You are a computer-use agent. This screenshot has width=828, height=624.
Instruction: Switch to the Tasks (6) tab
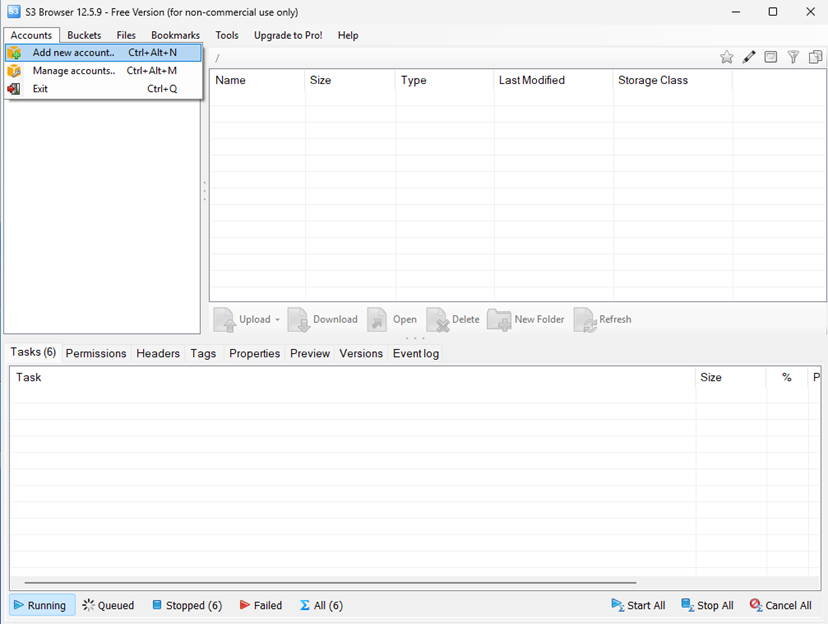point(33,352)
